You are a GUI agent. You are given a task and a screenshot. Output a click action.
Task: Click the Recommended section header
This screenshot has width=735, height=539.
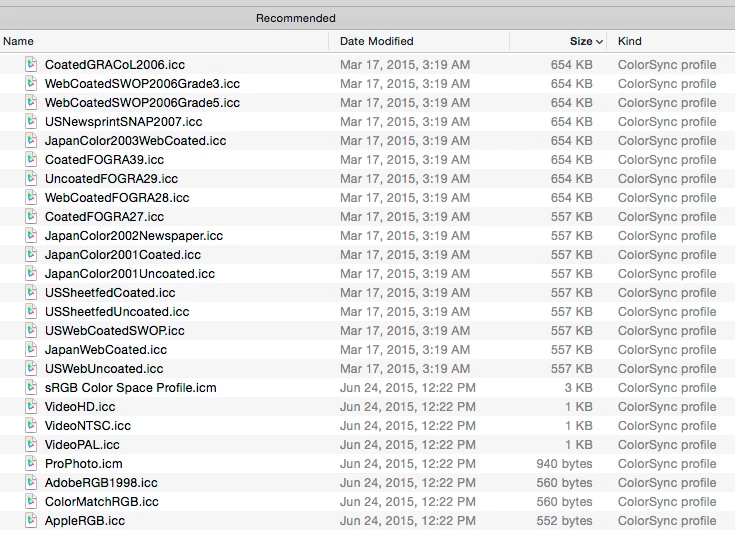click(x=296, y=18)
